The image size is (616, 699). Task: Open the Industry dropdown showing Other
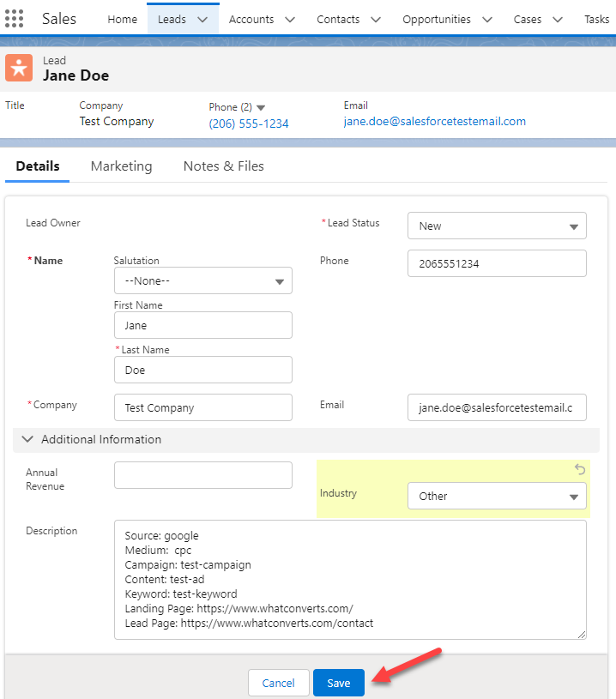(497, 496)
